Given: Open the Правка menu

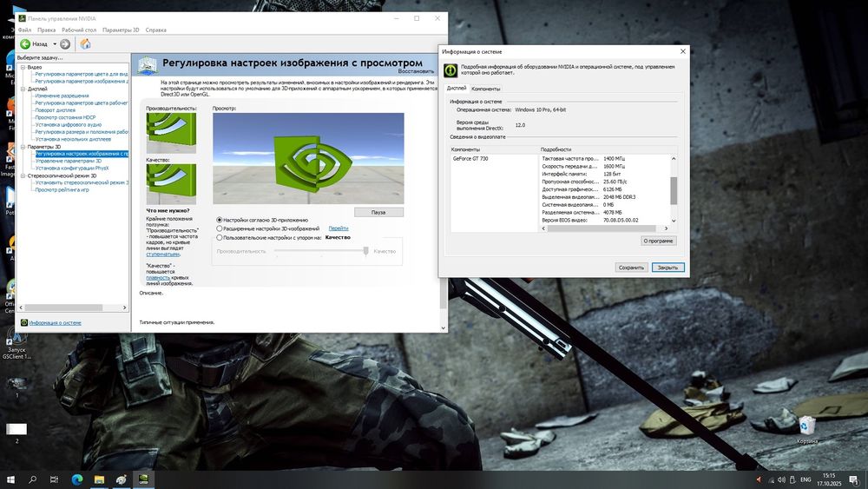Looking at the screenshot, I should (47, 30).
